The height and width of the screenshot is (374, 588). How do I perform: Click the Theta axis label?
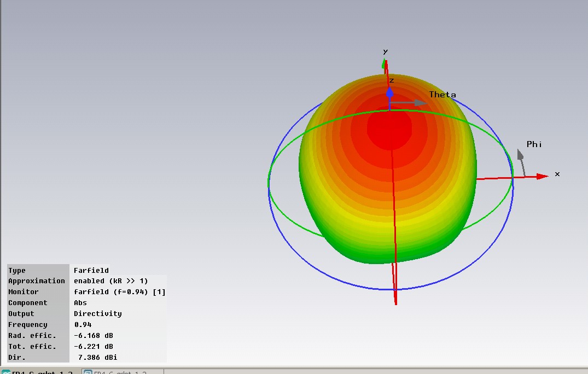coord(443,95)
